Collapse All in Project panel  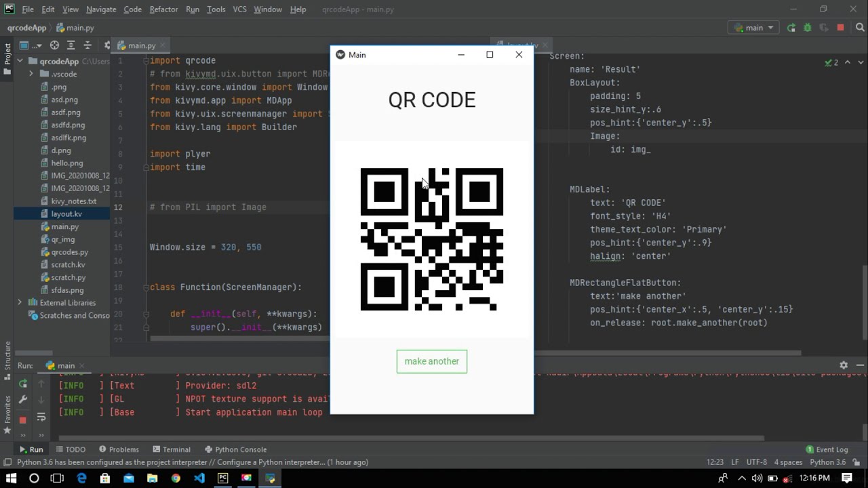tap(87, 45)
